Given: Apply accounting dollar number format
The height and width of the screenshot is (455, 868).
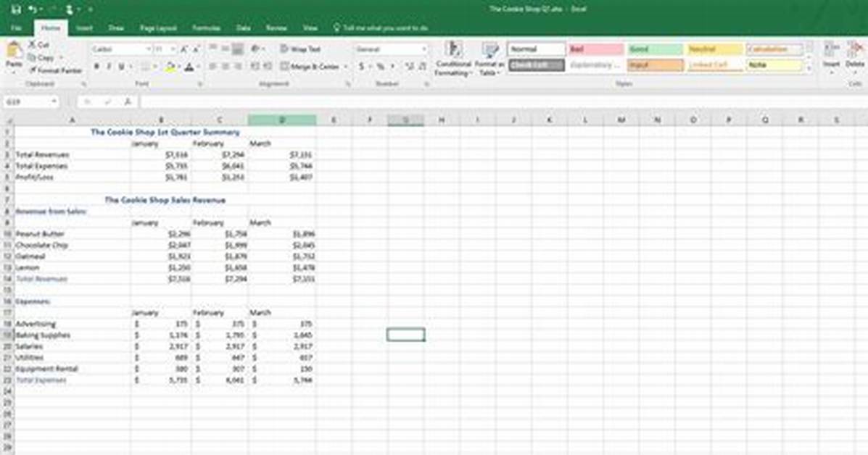Looking at the screenshot, I should [x=361, y=67].
